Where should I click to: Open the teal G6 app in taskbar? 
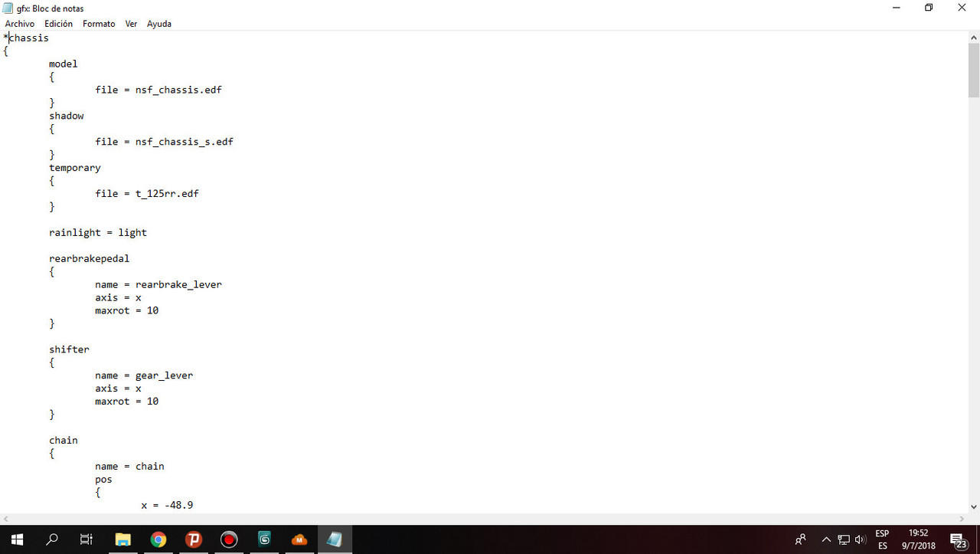pyautogui.click(x=264, y=539)
